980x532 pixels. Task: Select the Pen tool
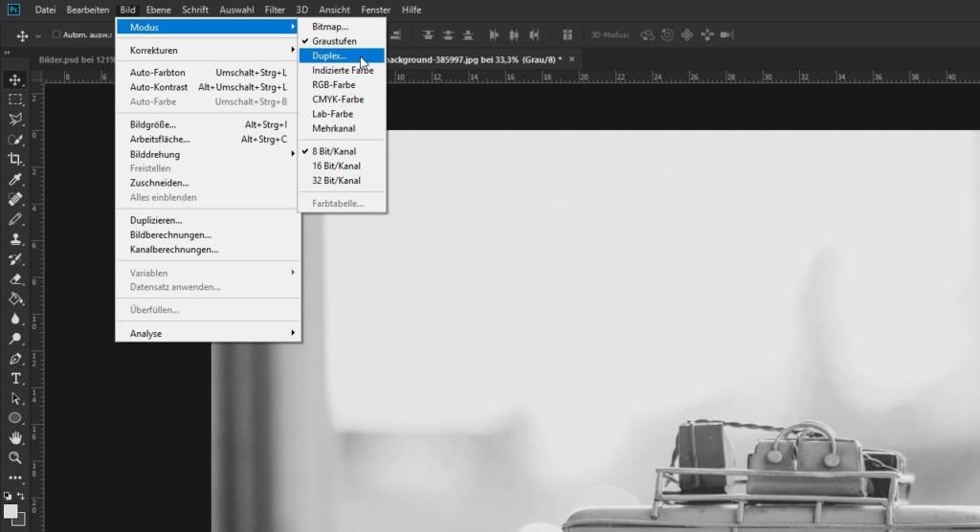[15, 359]
